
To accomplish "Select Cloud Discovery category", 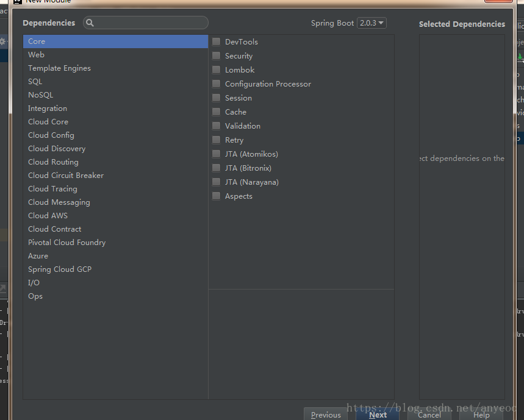I will pyautogui.click(x=116, y=149).
